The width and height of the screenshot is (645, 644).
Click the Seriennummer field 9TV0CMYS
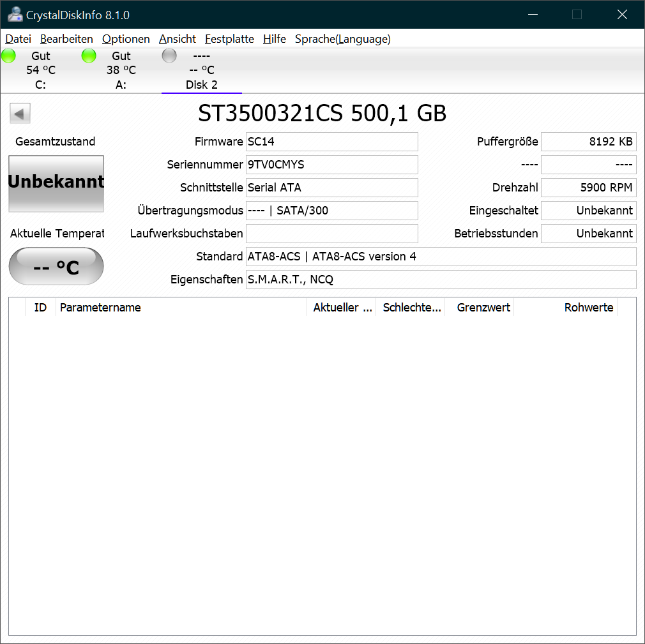(x=332, y=165)
